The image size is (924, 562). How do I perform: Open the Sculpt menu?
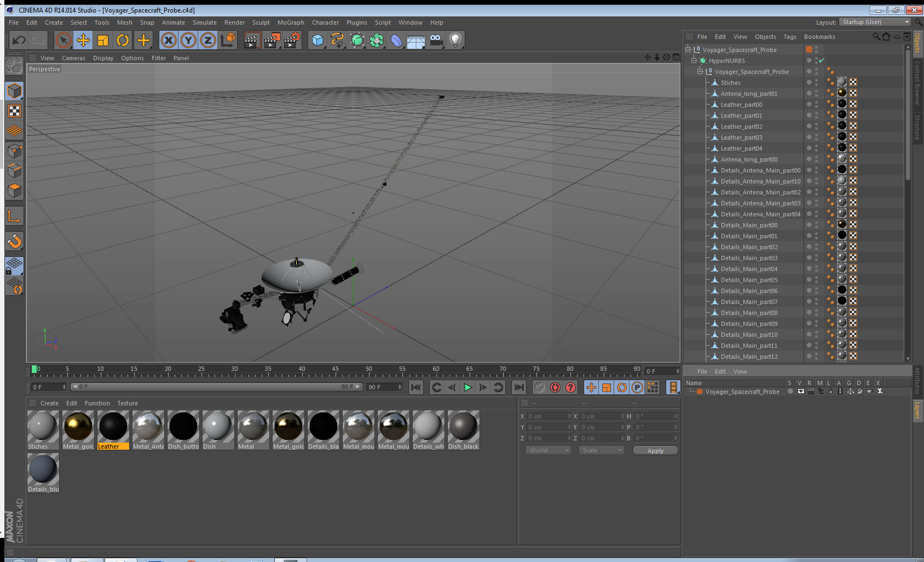(x=261, y=22)
